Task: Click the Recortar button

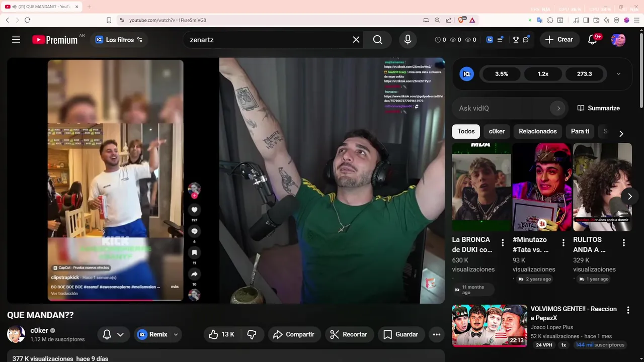Action: pyautogui.click(x=349, y=334)
